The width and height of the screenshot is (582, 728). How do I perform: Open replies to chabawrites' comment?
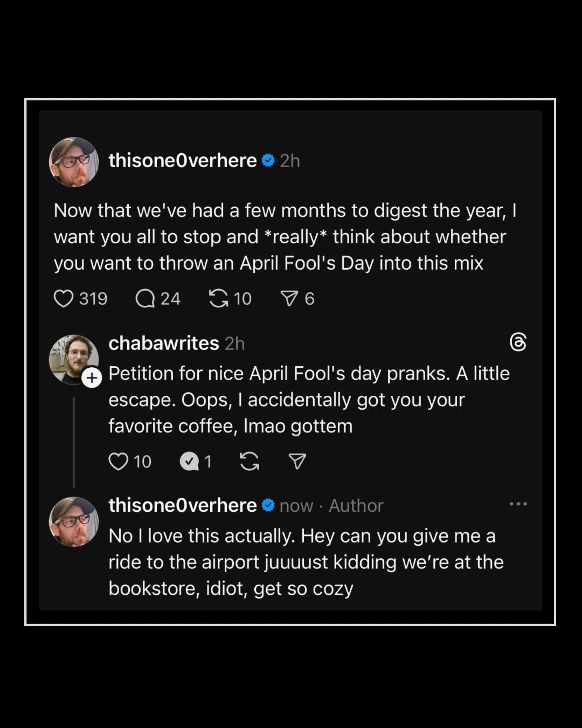tap(189, 462)
